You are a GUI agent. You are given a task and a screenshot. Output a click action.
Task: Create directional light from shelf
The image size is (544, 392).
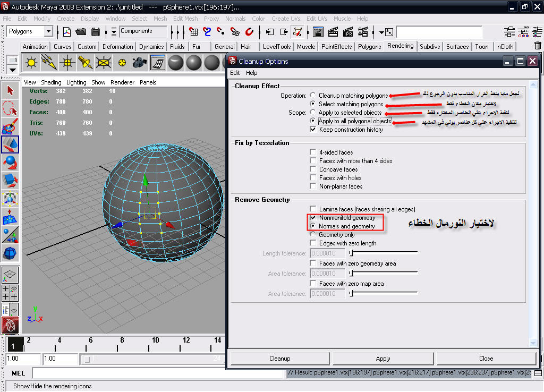point(49,63)
